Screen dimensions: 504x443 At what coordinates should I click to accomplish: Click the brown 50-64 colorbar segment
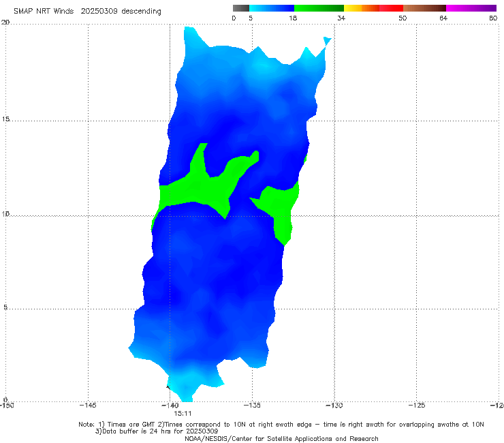[424, 8]
